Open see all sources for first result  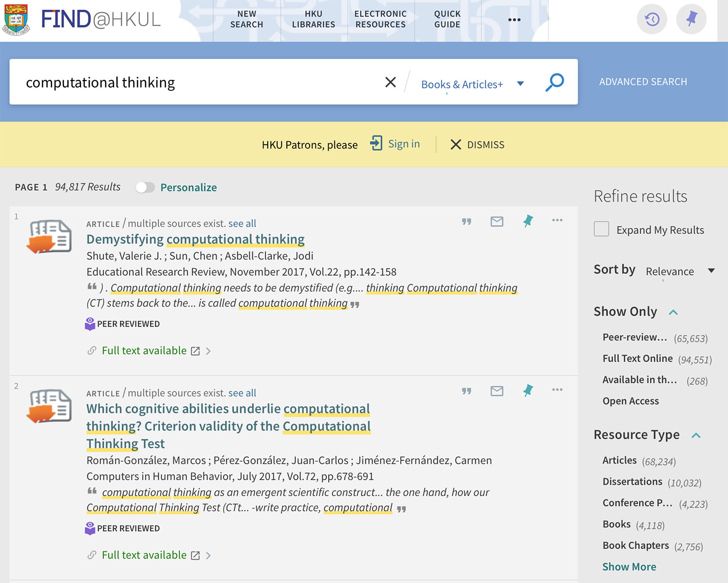click(x=242, y=223)
